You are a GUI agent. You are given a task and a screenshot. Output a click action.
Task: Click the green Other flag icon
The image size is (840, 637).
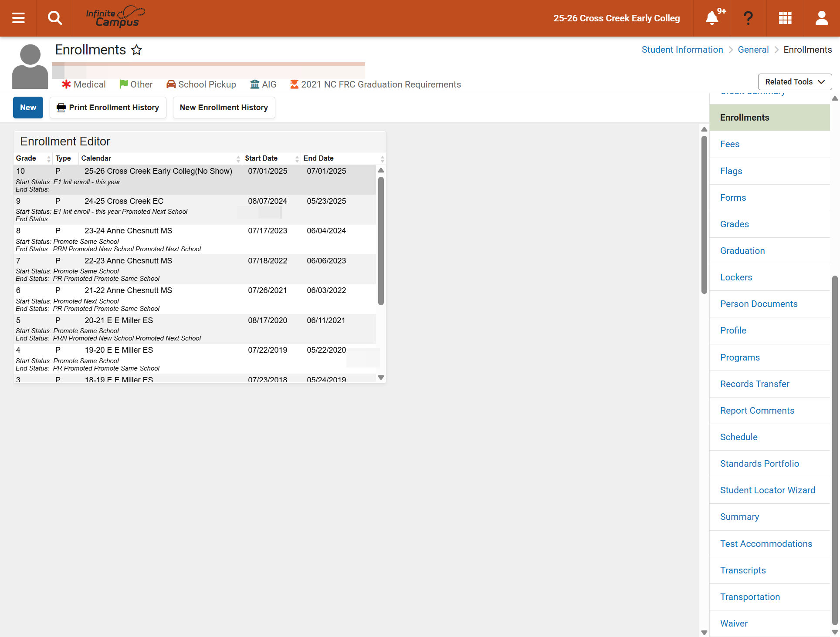point(124,84)
